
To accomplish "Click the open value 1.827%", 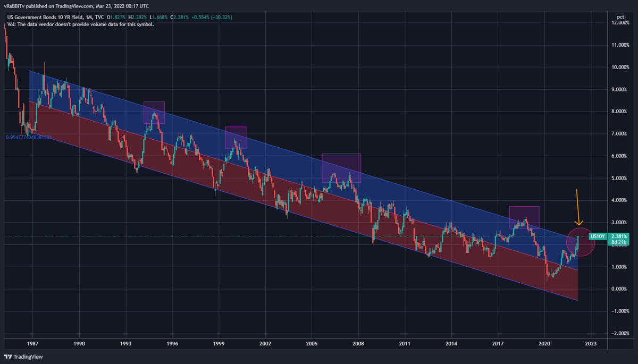I will pos(117,18).
